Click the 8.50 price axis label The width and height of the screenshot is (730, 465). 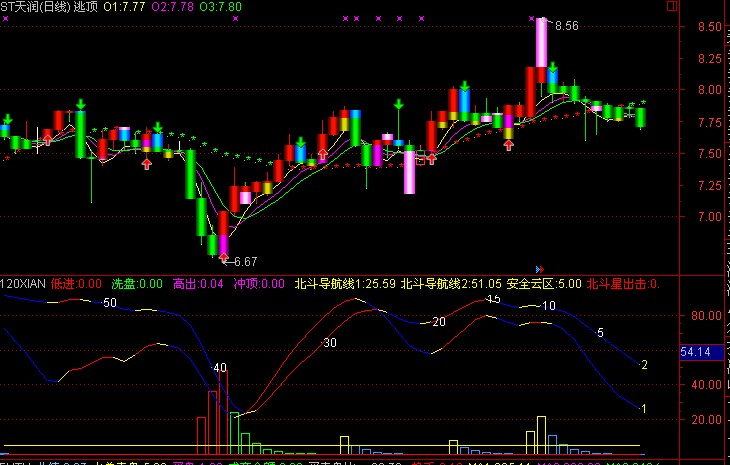tap(711, 26)
